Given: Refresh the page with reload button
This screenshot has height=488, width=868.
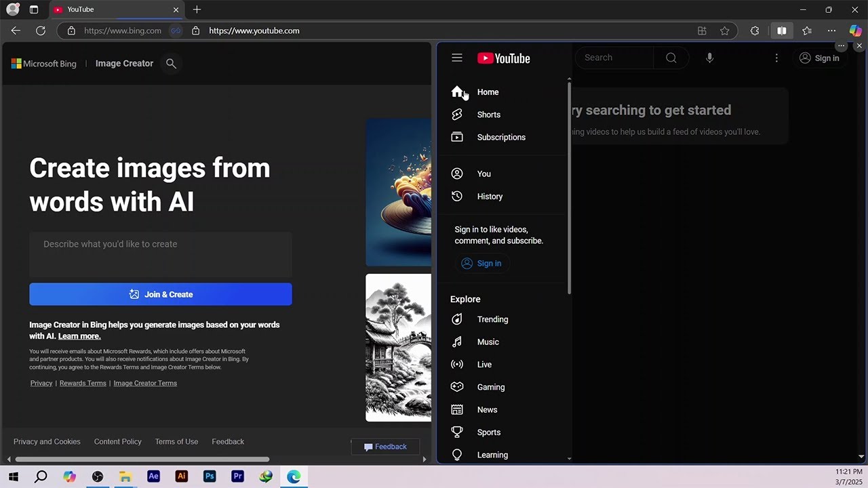Looking at the screenshot, I should pyautogui.click(x=41, y=30).
